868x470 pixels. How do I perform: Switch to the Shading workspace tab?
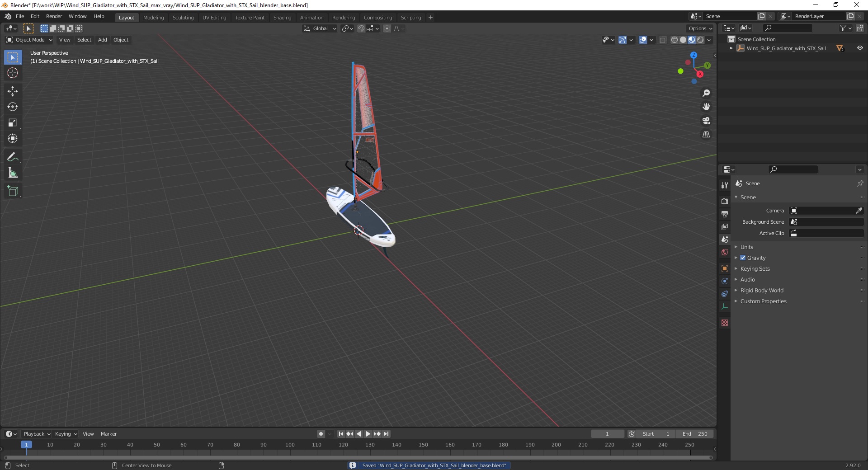282,18
